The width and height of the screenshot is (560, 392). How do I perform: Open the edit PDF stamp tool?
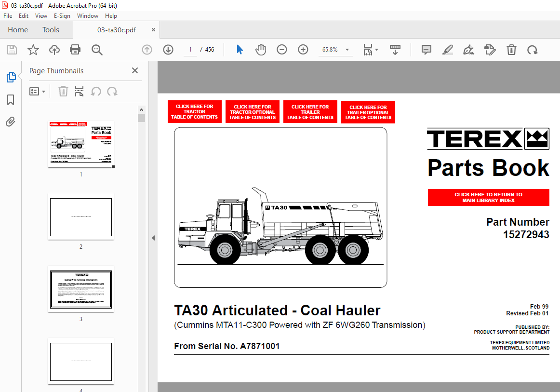(x=490, y=50)
